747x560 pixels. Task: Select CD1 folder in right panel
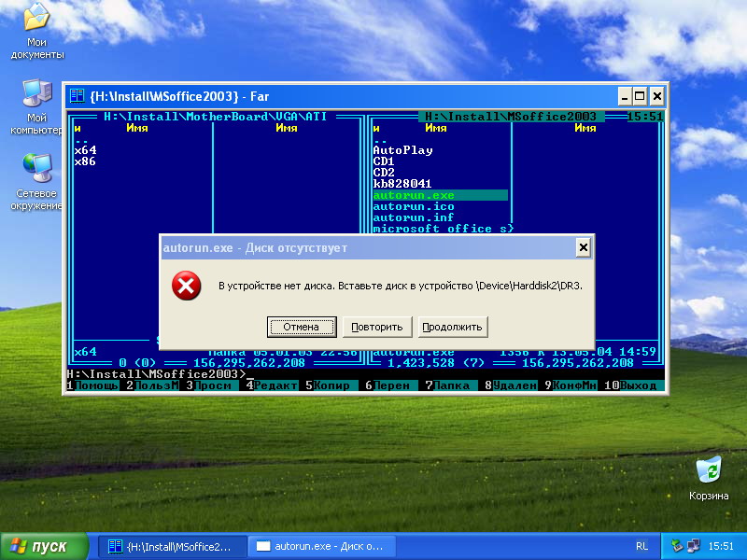click(x=384, y=161)
